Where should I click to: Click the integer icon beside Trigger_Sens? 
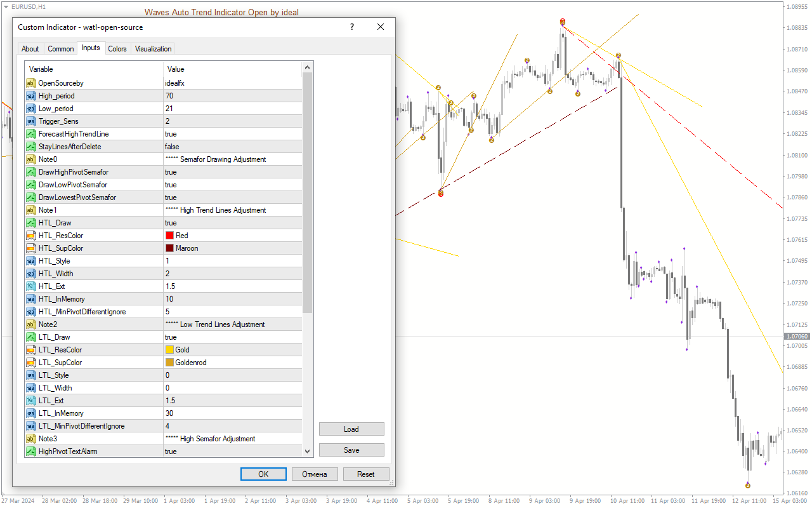click(30, 121)
